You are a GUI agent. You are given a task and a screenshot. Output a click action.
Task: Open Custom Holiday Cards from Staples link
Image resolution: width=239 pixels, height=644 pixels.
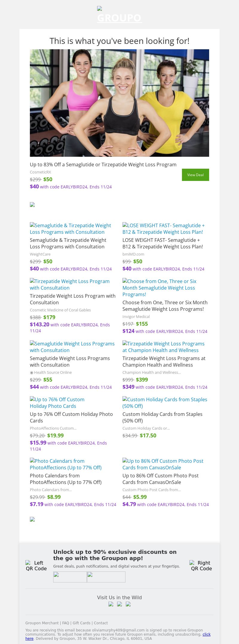tap(165, 403)
